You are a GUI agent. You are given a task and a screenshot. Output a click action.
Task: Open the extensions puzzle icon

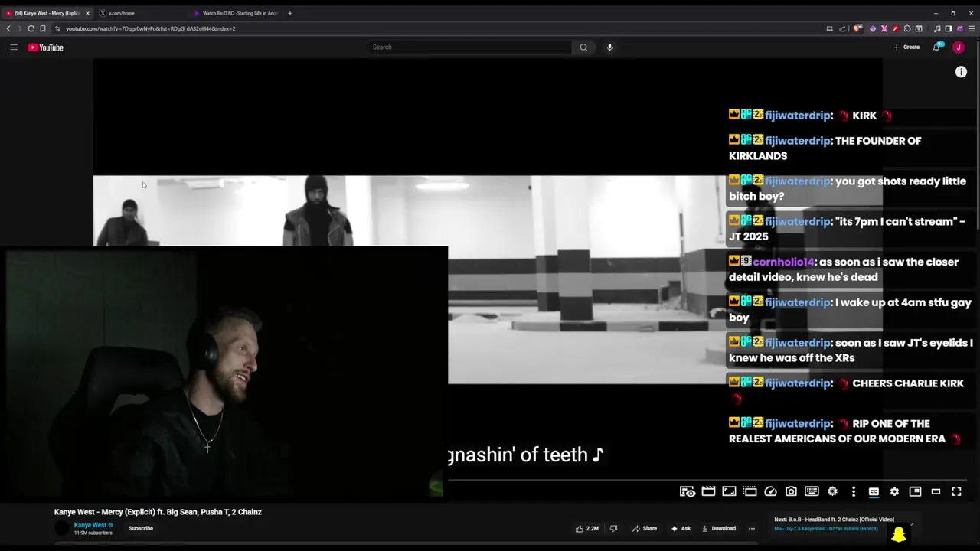(x=907, y=28)
